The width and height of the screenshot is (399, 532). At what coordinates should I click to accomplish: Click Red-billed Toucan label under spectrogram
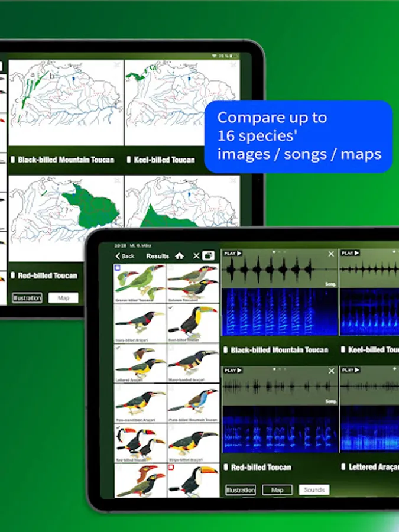[261, 467]
